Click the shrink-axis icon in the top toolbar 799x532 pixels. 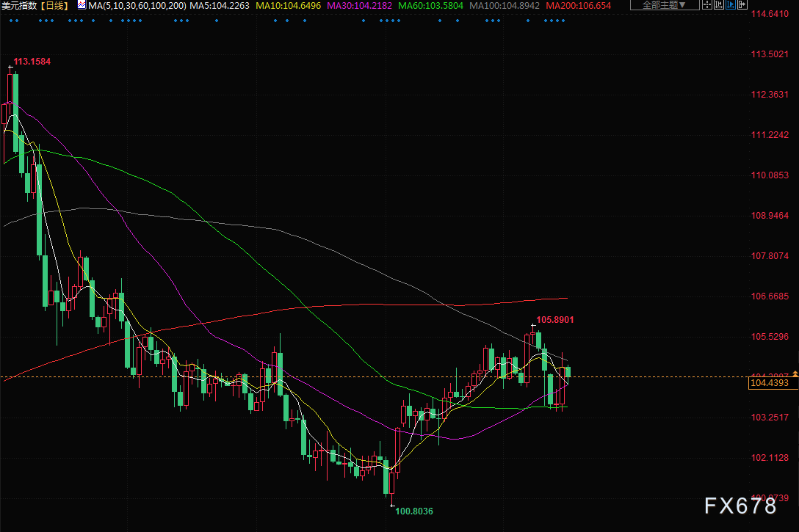click(x=719, y=5)
